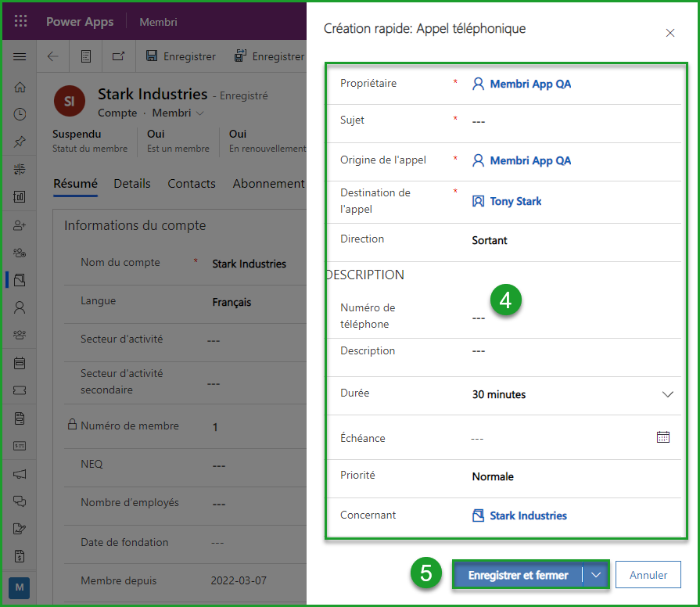Open the calendar picker for Échéance
Screen dimensions: 700x607
(663, 437)
